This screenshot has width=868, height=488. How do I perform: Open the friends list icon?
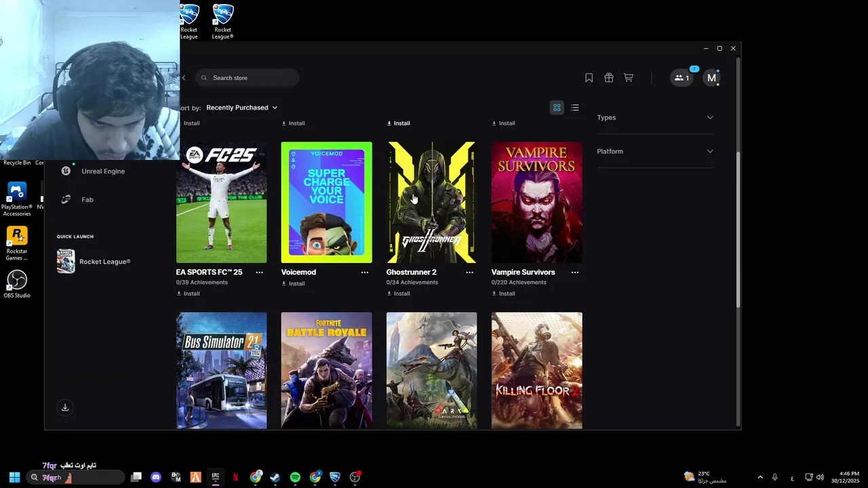tap(682, 78)
